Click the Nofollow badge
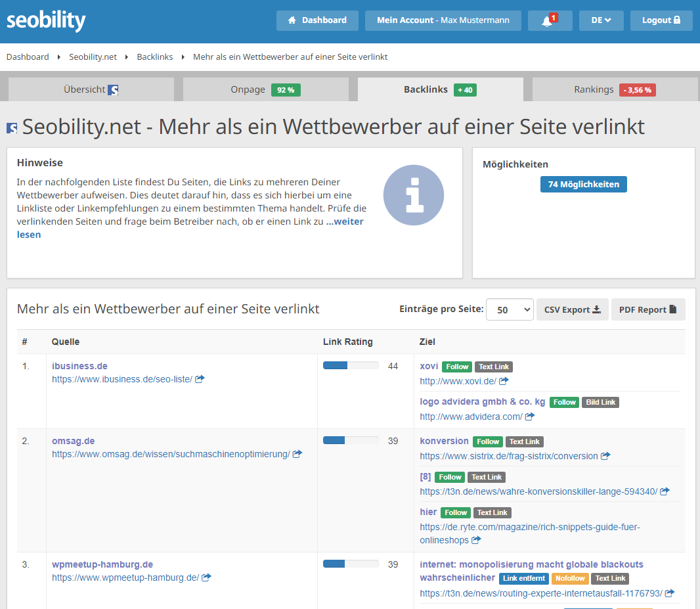The height and width of the screenshot is (609, 700). 570,579
